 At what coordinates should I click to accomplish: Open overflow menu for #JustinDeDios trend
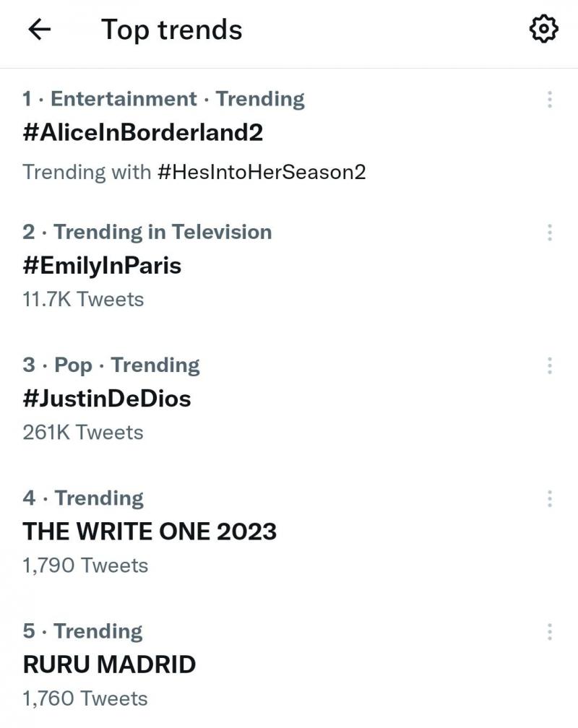[x=550, y=365]
